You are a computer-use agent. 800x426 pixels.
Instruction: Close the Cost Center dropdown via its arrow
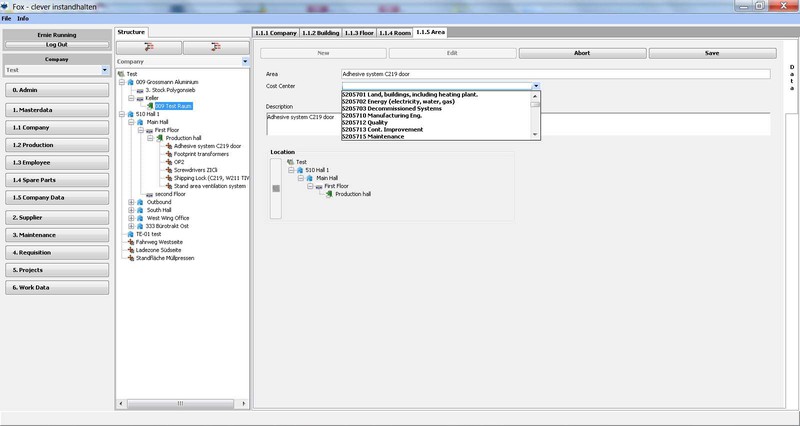(536, 87)
